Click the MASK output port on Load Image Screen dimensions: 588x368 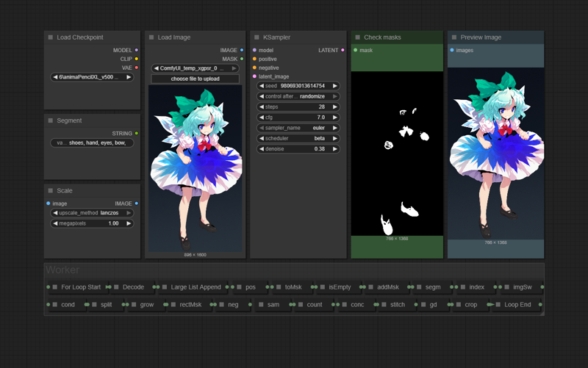pyautogui.click(x=242, y=59)
